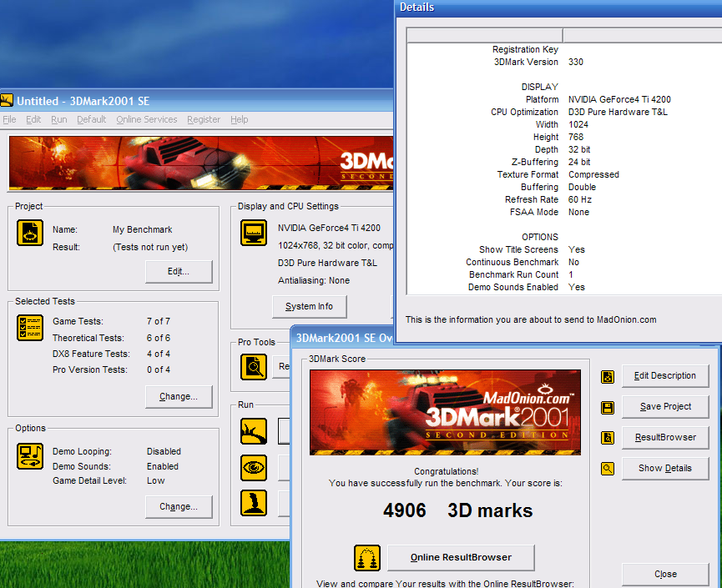Click the icon beside Edit Description

tap(608, 377)
